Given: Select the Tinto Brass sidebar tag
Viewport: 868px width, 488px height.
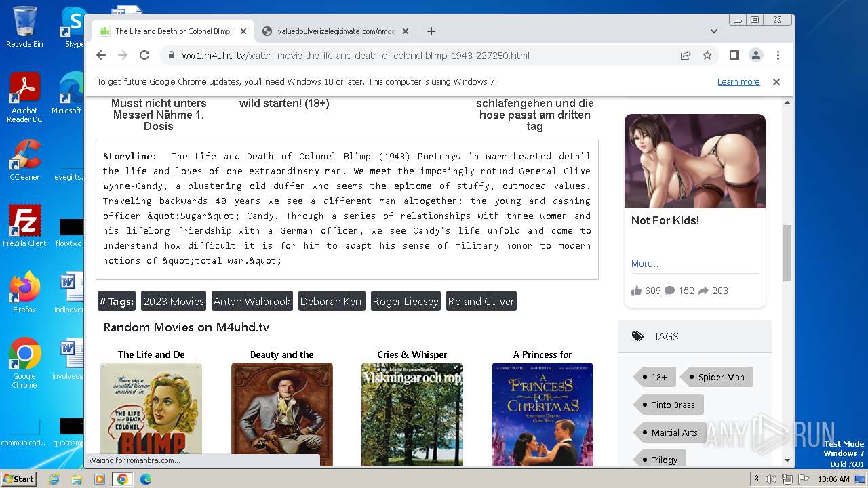Looking at the screenshot, I should point(668,405).
